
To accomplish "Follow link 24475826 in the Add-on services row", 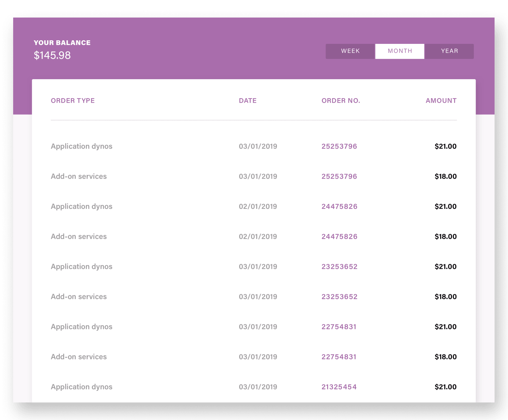I will point(339,237).
